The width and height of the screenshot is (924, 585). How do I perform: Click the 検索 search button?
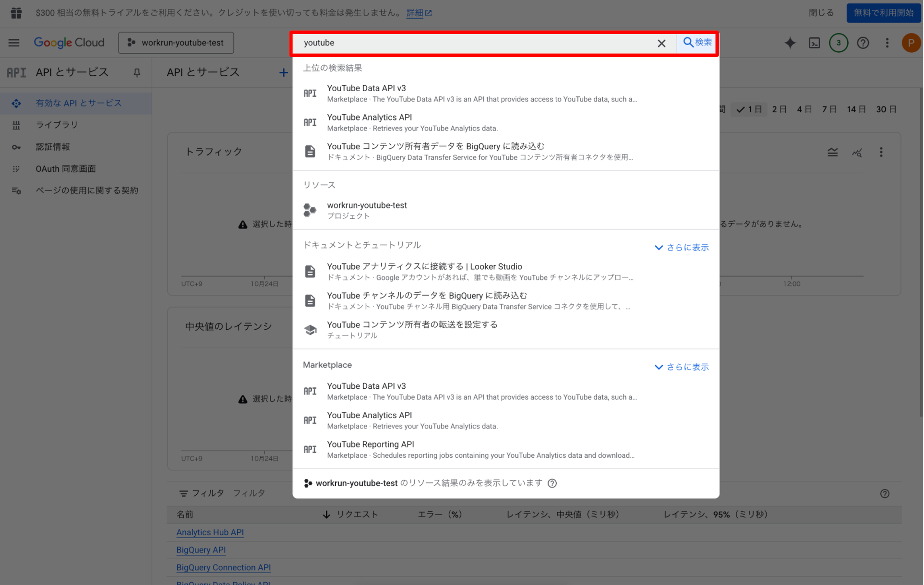[697, 42]
